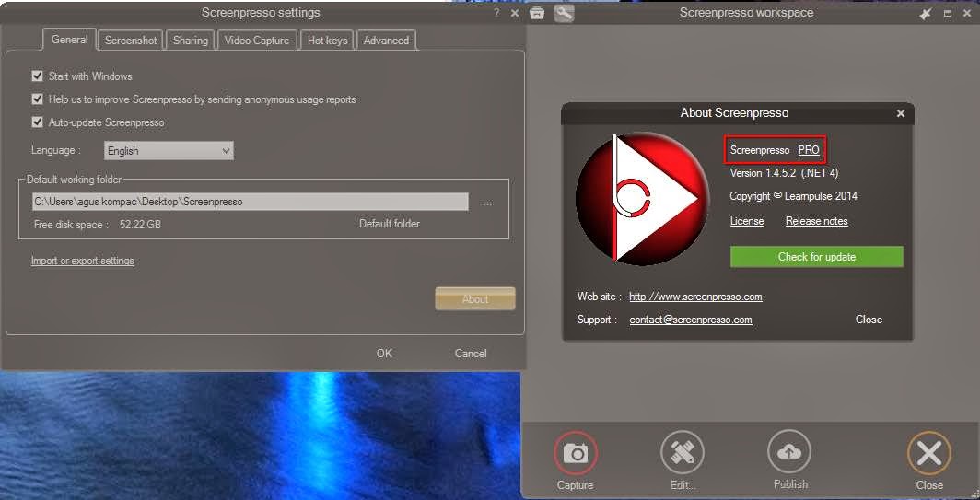This screenshot has height=500, width=980.
Task: Click Close in the About dialog
Action: click(869, 320)
